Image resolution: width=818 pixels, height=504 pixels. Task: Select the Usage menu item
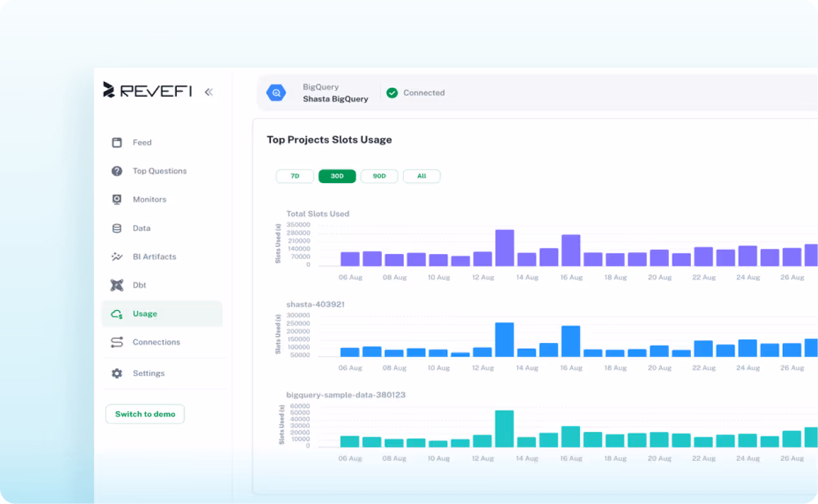pyautogui.click(x=162, y=314)
